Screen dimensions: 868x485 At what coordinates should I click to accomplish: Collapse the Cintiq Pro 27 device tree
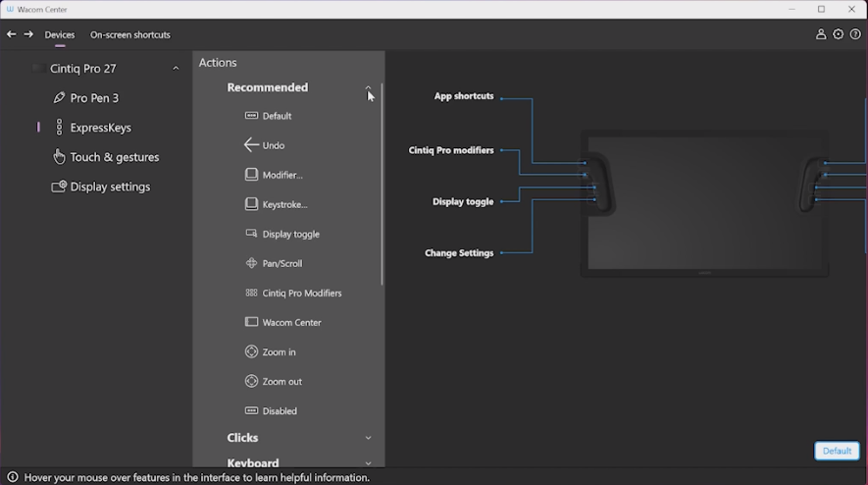coord(176,69)
